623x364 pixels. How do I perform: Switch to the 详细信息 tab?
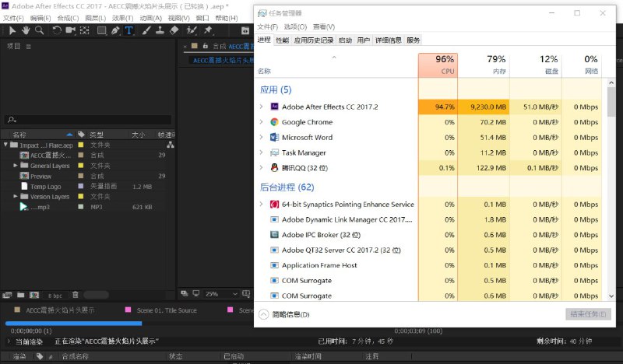(x=388, y=40)
